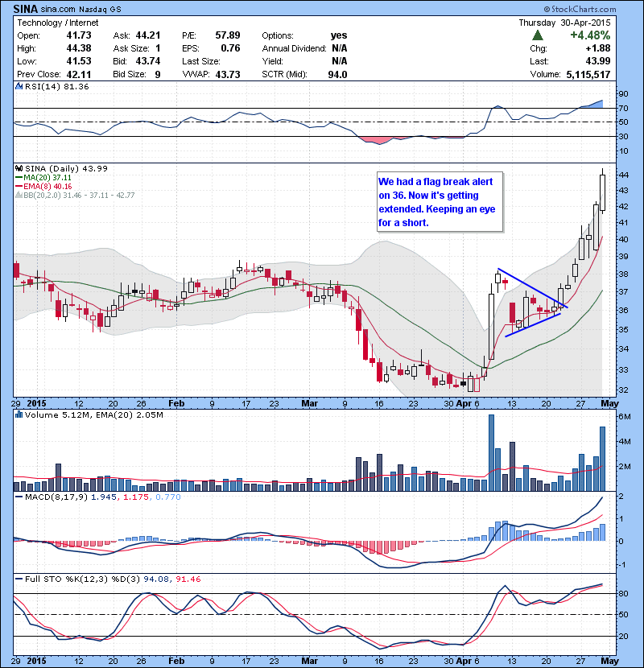This screenshot has height=668, width=644.
Task: Click the Nasdaq GS exchange label
Action: [100, 9]
